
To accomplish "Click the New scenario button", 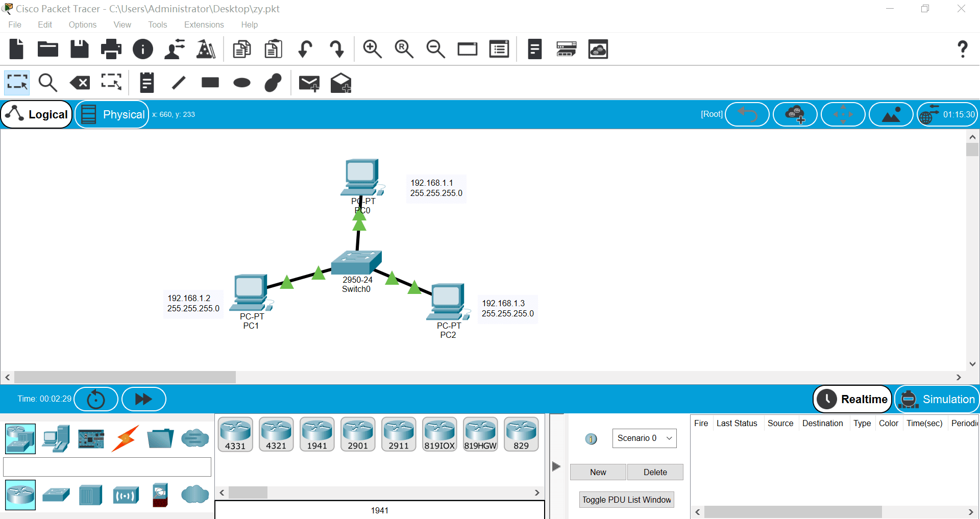I will (x=598, y=472).
